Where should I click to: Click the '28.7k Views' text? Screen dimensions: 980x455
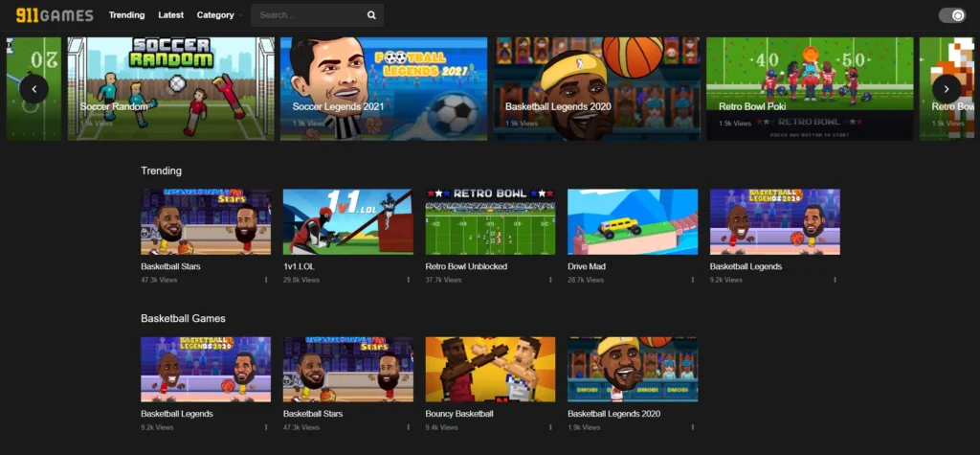[586, 280]
